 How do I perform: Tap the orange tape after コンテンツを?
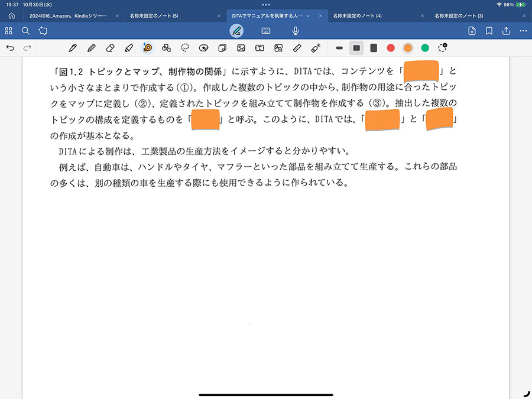click(x=421, y=71)
